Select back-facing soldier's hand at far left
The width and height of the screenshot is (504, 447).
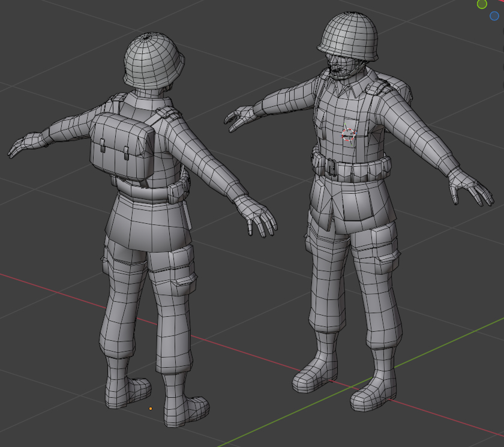click(x=23, y=146)
